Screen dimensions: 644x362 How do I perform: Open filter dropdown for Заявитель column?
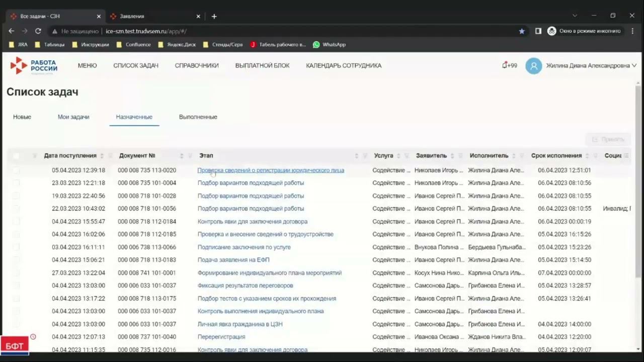pos(460,156)
